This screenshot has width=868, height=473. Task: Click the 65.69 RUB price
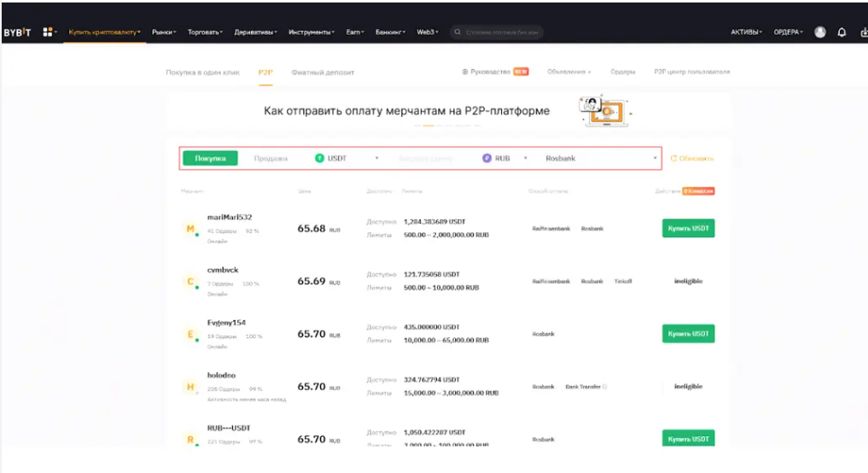tap(319, 282)
